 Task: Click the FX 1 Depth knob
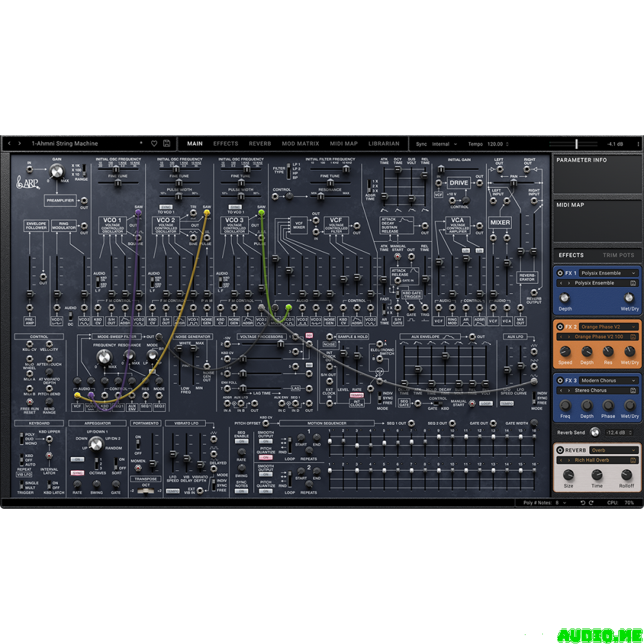(565, 298)
